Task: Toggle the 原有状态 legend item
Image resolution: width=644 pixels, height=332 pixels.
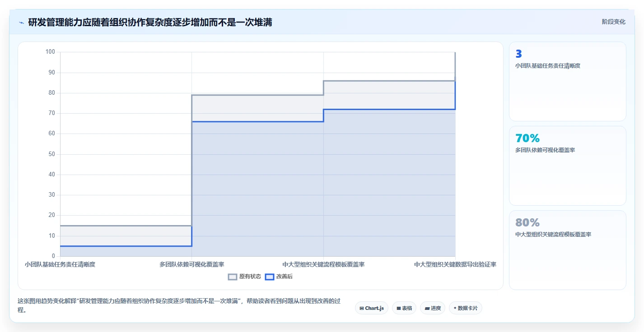Action: click(x=244, y=277)
